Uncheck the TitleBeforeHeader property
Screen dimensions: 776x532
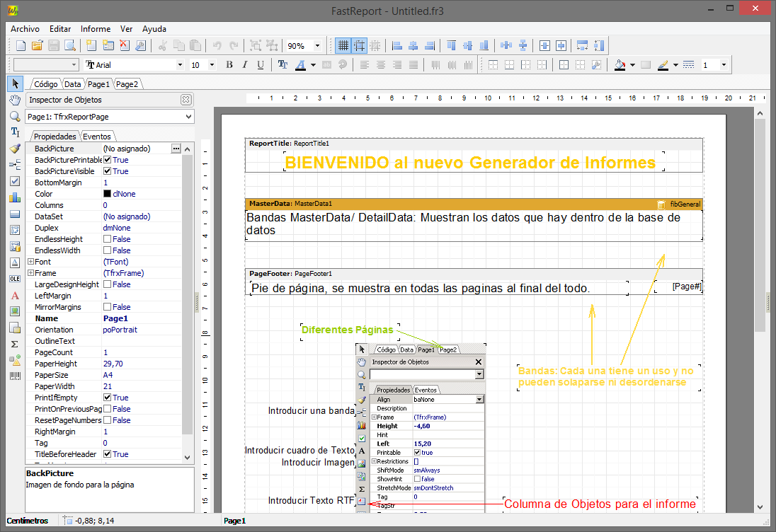click(x=107, y=454)
